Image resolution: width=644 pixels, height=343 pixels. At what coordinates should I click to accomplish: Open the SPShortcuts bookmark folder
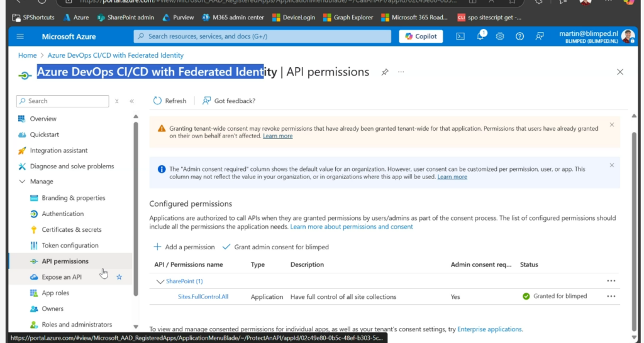[33, 18]
